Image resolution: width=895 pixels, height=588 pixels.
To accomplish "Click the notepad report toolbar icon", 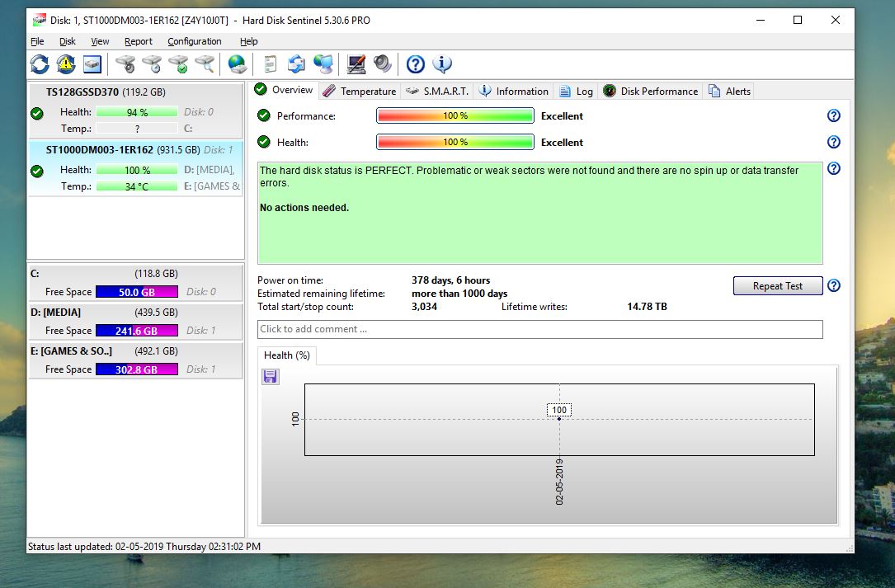I will pos(270,64).
